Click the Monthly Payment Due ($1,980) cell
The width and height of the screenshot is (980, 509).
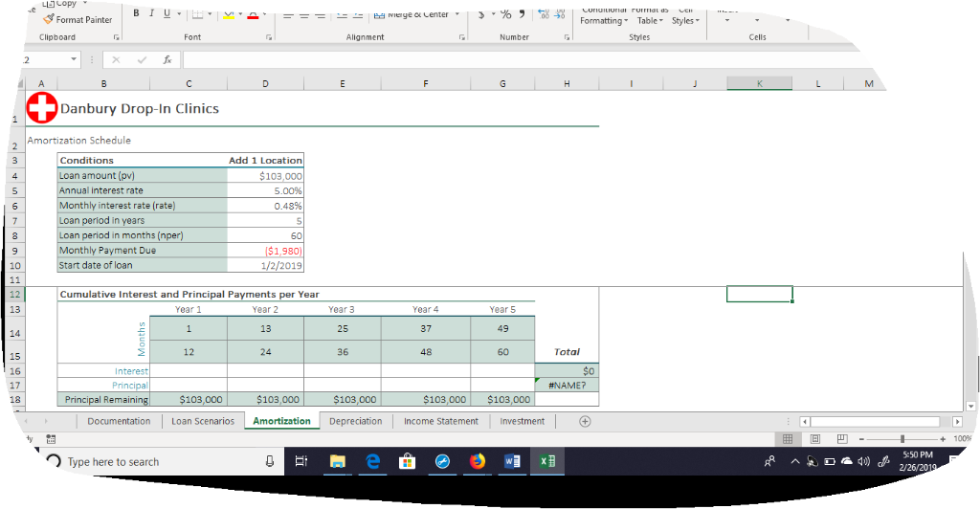[x=266, y=251]
